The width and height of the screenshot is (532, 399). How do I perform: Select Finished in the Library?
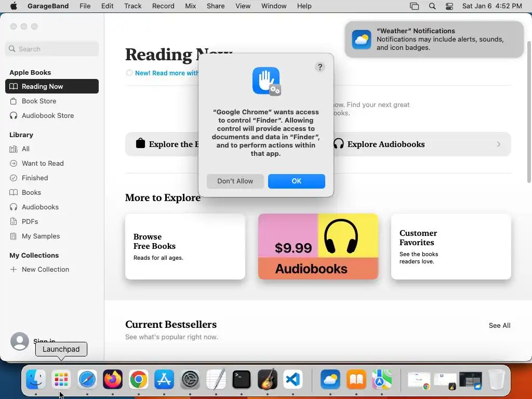[52, 178]
